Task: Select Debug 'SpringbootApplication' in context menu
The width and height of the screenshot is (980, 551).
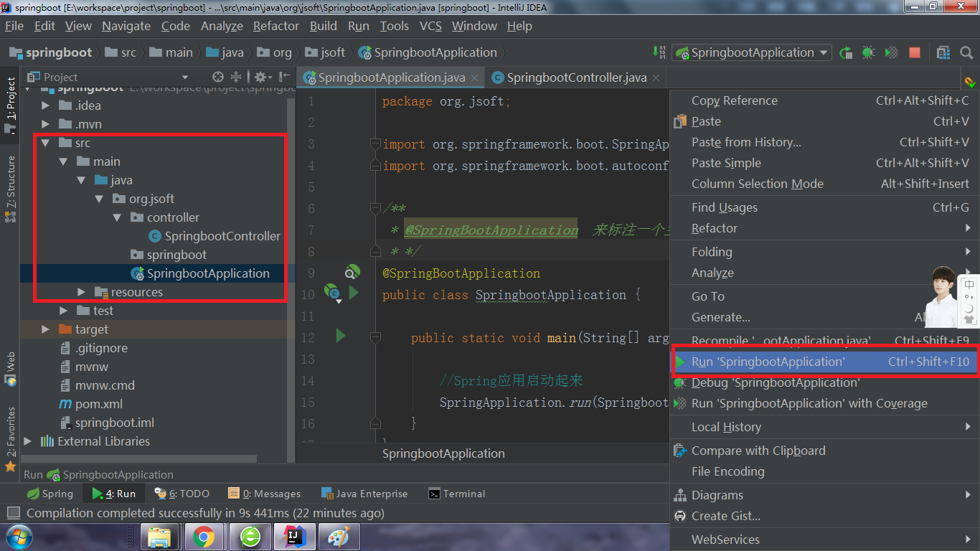Action: tap(824, 382)
